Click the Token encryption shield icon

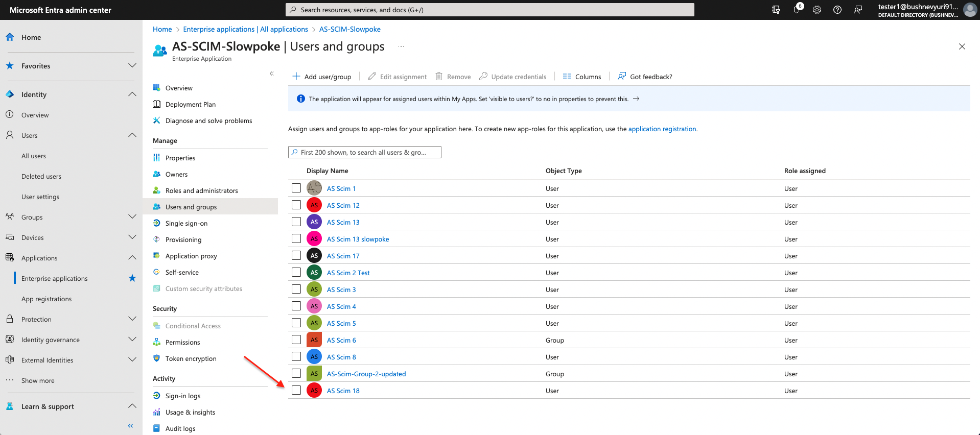(x=157, y=358)
